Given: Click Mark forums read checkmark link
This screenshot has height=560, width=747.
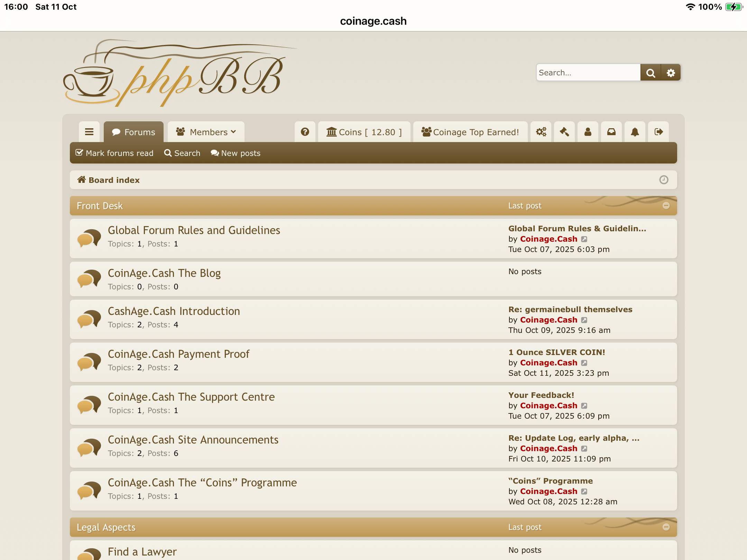Looking at the screenshot, I should click(114, 153).
